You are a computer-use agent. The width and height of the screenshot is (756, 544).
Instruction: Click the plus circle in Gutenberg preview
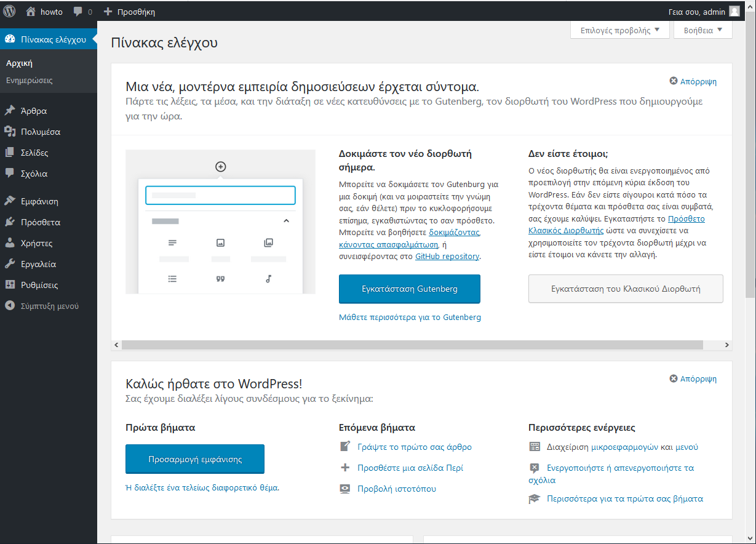click(x=221, y=167)
